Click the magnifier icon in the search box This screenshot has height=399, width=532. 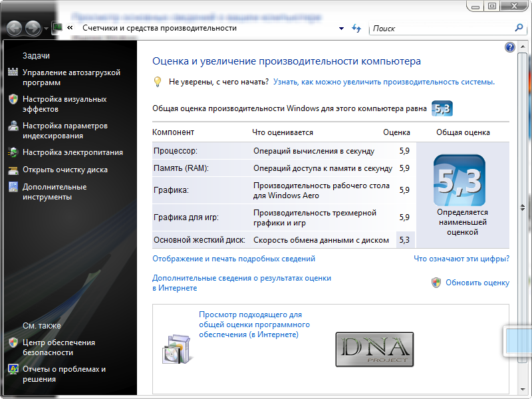pos(519,29)
